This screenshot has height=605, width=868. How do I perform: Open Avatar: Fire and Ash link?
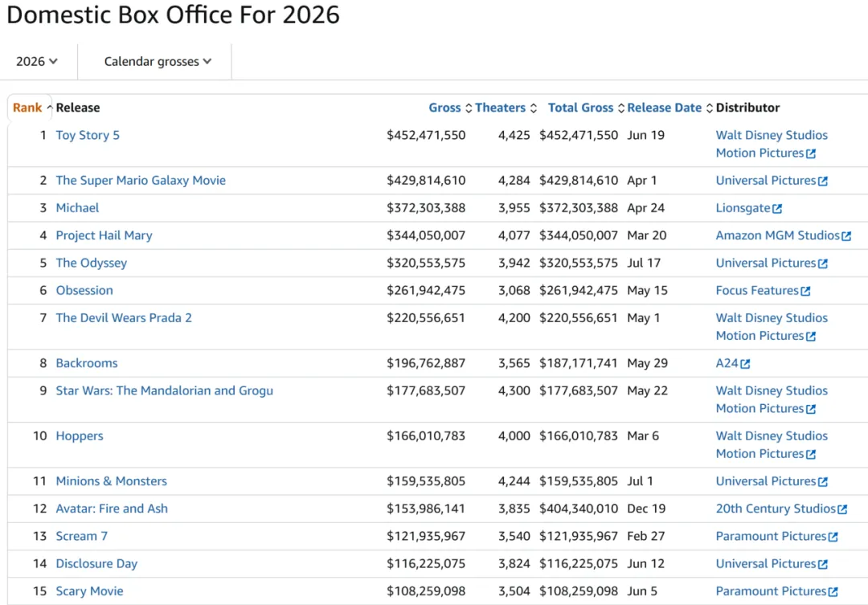(x=112, y=509)
